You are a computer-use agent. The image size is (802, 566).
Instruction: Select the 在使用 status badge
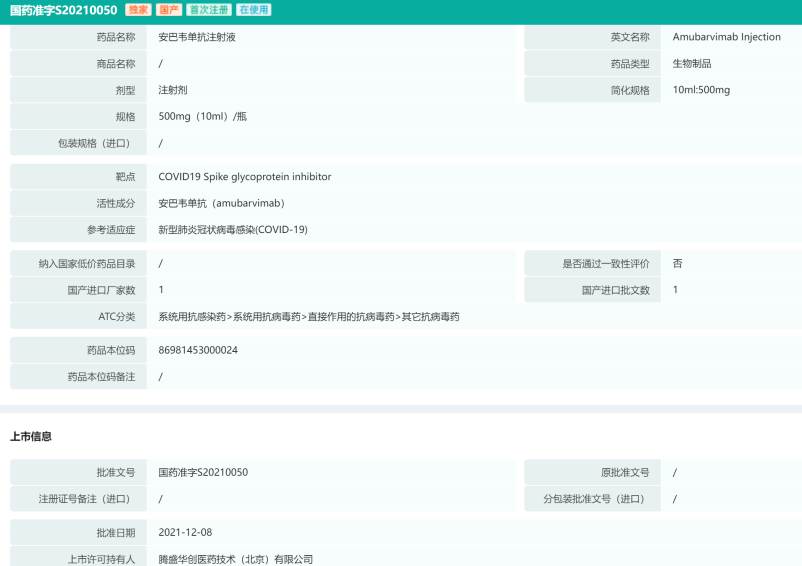253,10
